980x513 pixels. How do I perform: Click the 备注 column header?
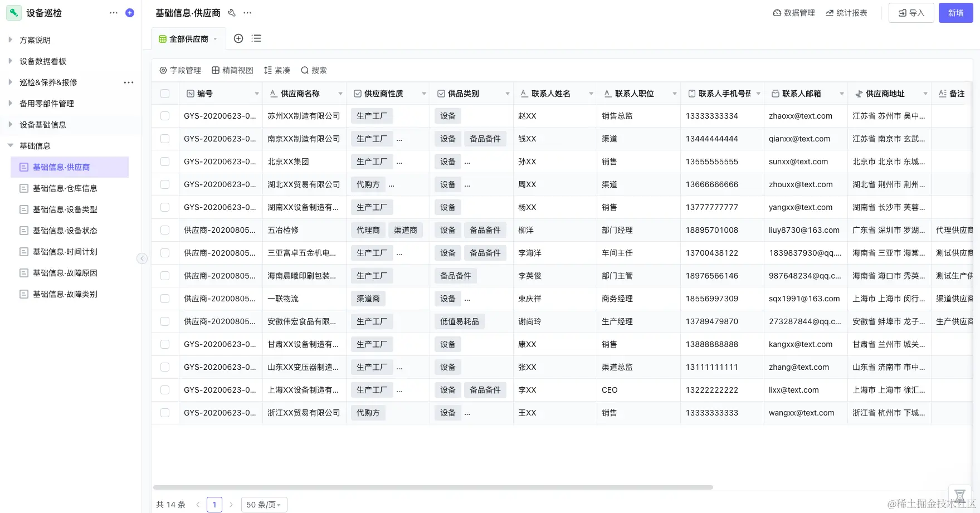pyautogui.click(x=952, y=94)
